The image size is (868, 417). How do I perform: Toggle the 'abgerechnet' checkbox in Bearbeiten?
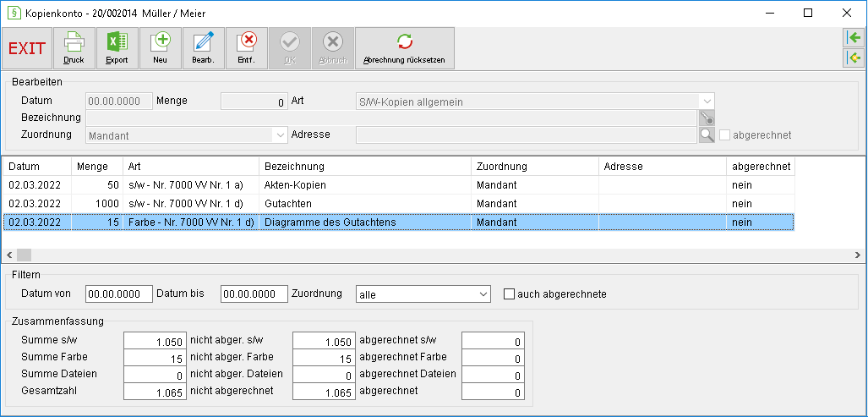click(724, 134)
